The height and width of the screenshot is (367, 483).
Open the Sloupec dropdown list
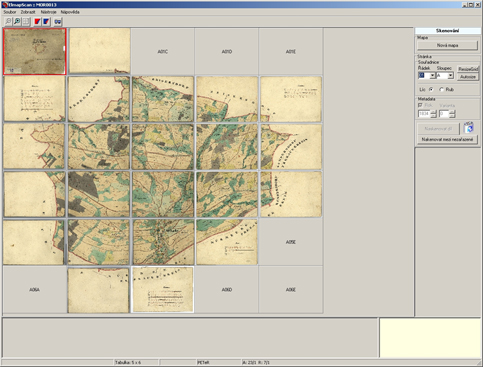tap(451, 76)
